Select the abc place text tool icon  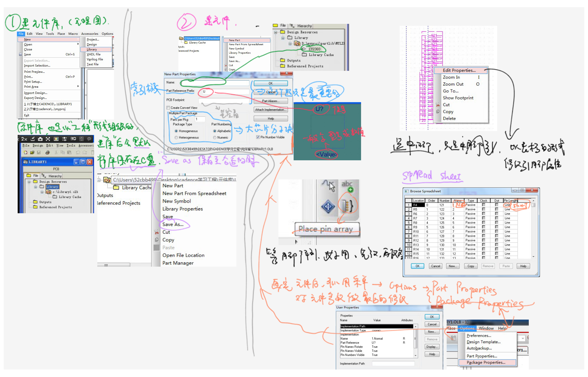[347, 186]
